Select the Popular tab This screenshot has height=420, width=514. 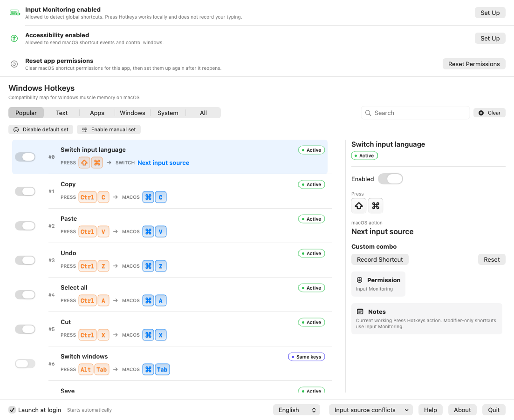click(26, 113)
